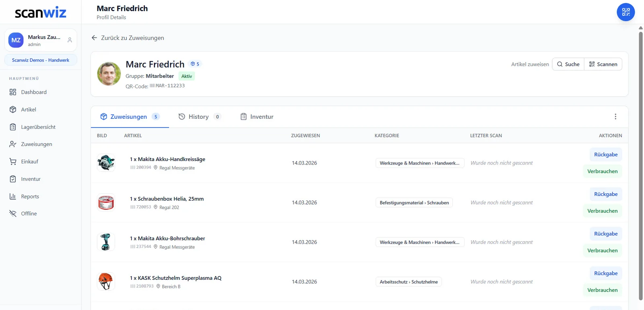The width and height of the screenshot is (644, 310).
Task: Click the Dashboard grid icon
Action: (x=13, y=92)
